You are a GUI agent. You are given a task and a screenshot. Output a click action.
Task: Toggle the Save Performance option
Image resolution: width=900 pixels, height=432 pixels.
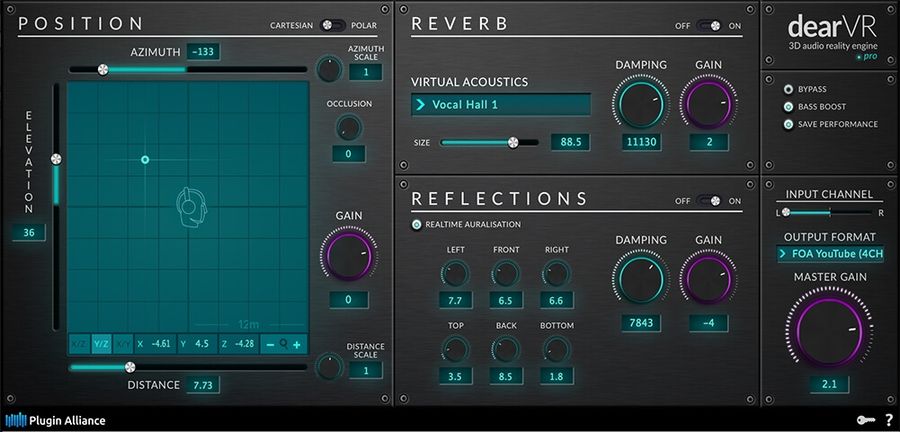(789, 124)
